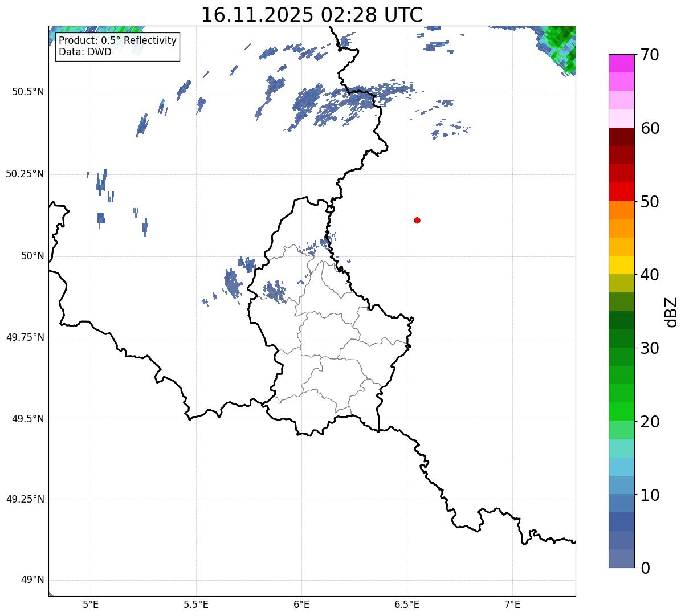The height and width of the screenshot is (616, 685).
Task: Click the green radar echo in top-right corner
Action: point(558,48)
